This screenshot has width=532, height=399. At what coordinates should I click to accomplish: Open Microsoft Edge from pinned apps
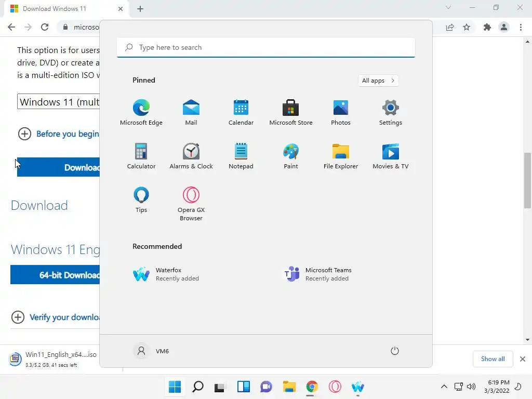pyautogui.click(x=141, y=113)
